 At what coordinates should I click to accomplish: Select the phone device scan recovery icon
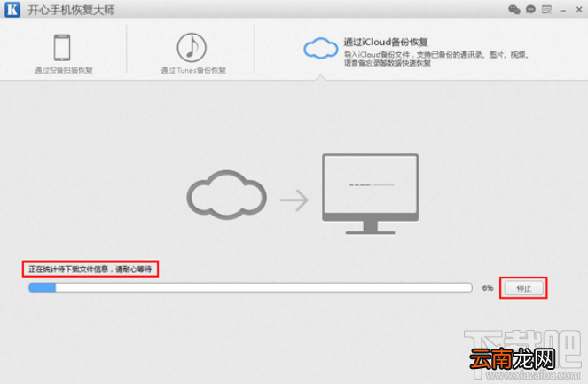62,48
